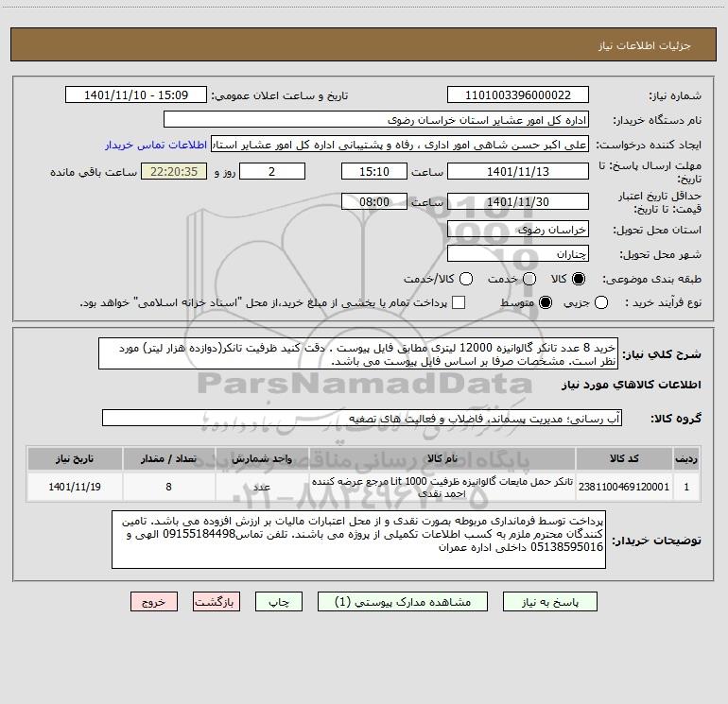
Task: Click the remaining time 22:20:35 field
Action: pos(174,171)
